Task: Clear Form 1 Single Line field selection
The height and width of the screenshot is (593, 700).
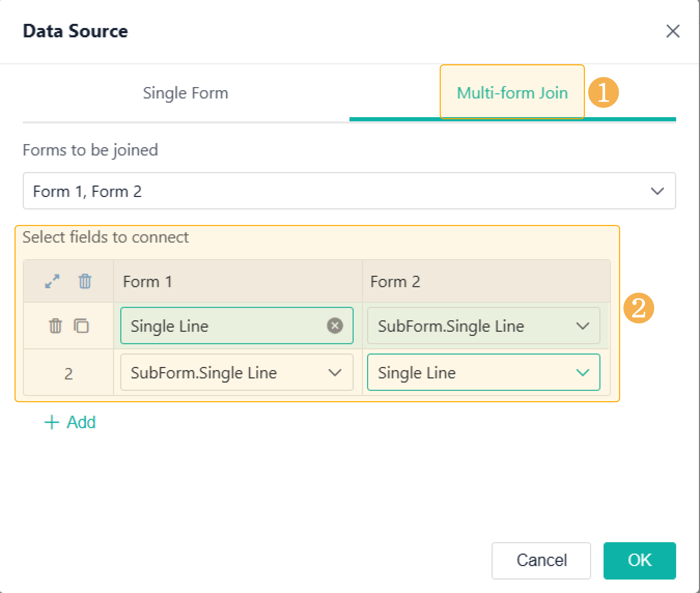Action: click(335, 326)
